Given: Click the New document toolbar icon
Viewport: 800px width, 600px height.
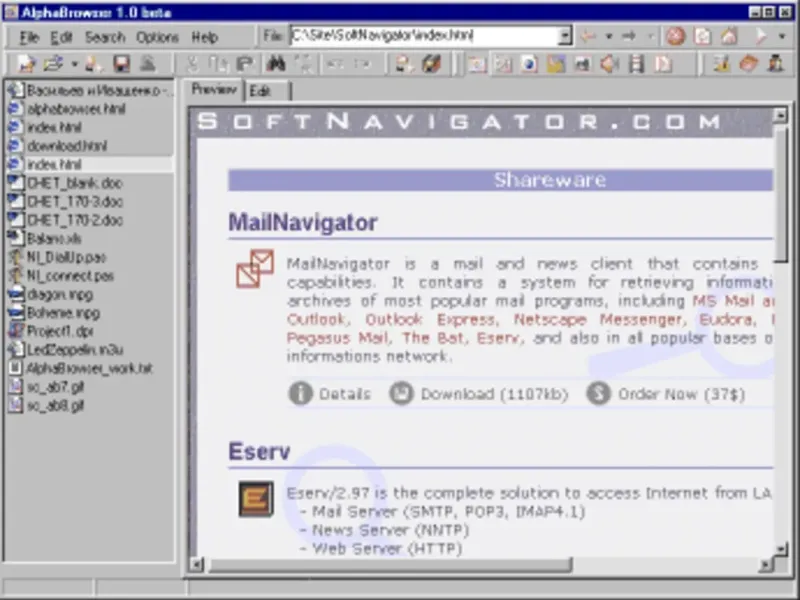Looking at the screenshot, I should 26,64.
